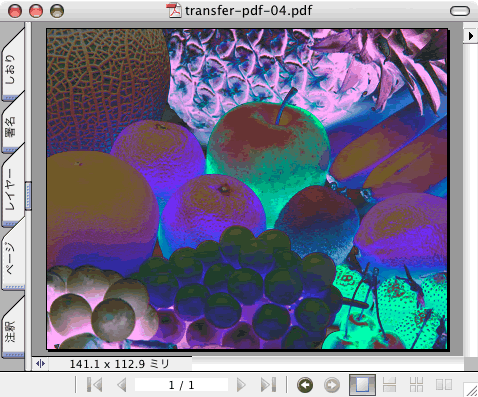Viewport: 478px width, 397px height.
Task: Switch to continuous page layout
Action: [x=389, y=385]
